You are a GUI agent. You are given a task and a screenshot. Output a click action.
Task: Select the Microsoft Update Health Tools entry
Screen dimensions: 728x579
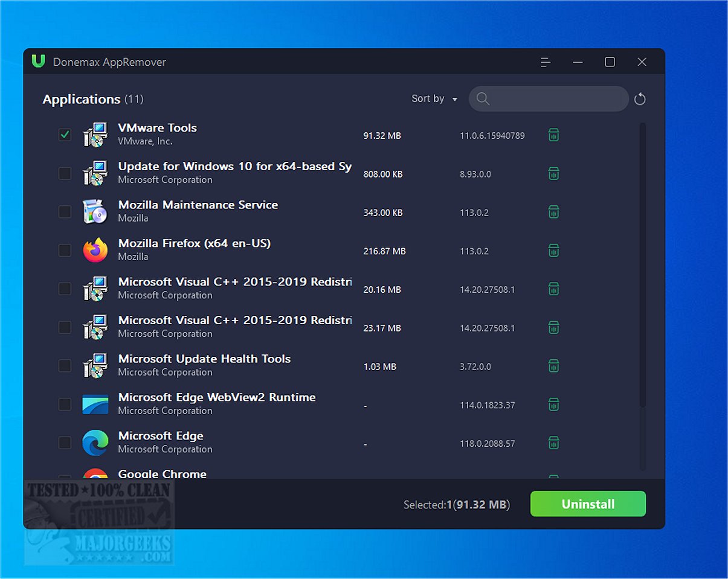click(x=204, y=359)
